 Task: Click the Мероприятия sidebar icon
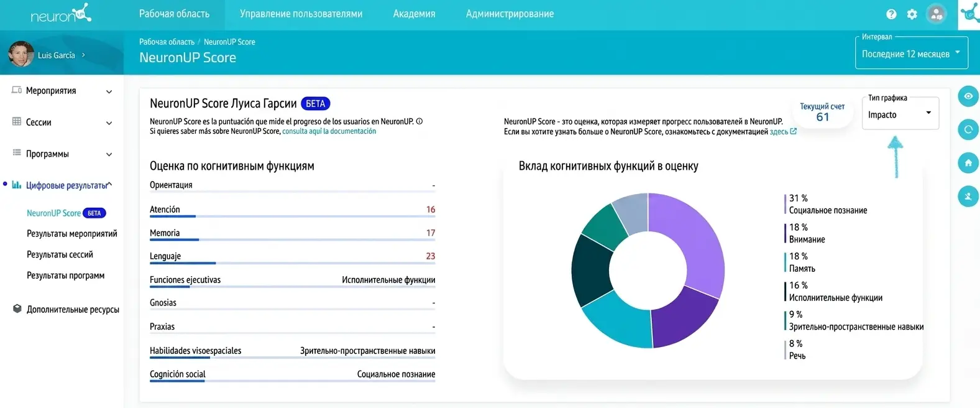click(17, 90)
